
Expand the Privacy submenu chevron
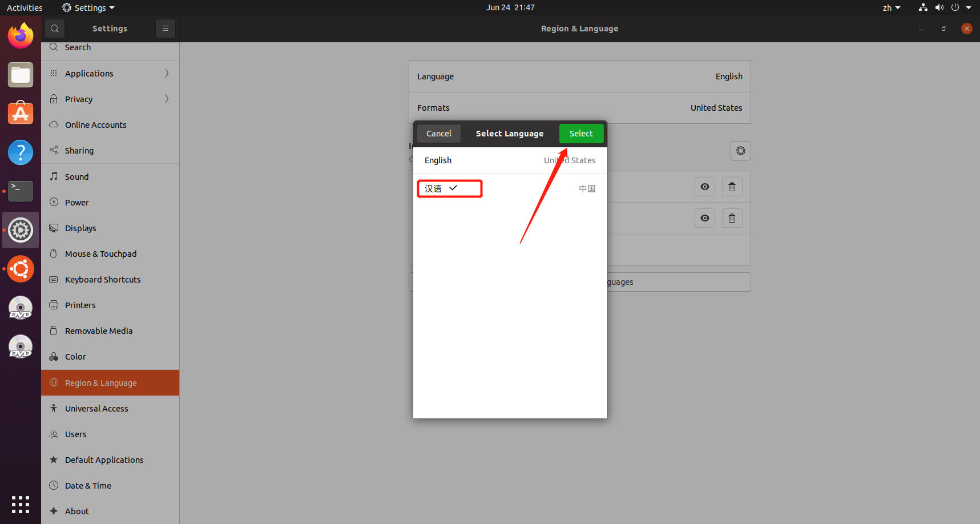(167, 99)
